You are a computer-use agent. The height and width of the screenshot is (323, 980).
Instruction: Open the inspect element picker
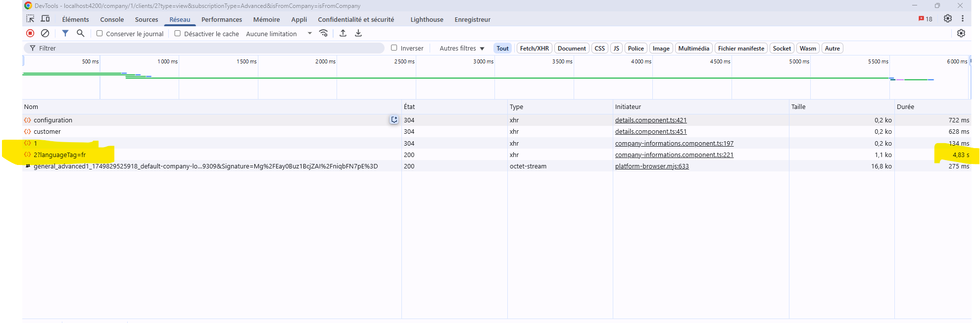(x=30, y=19)
